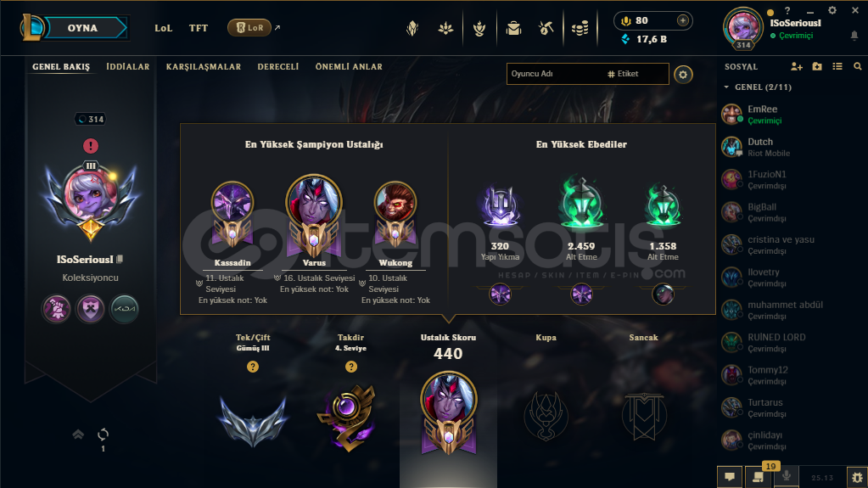Image resolution: width=868 pixels, height=488 pixels.
Task: Switch to the KARŞILAŞMALAR tab
Action: click(203, 66)
